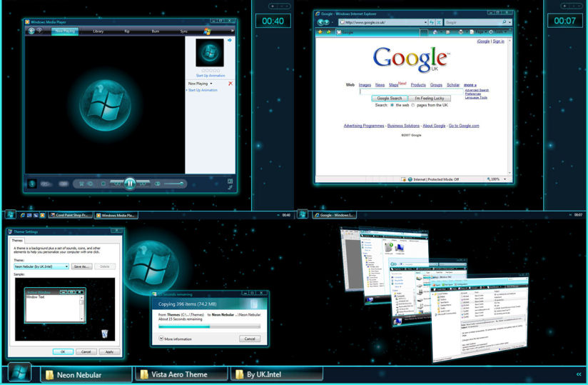Viewport: 588px width, 385px height.
Task: Open the Page menu in Internet Explorer
Action: coord(479,32)
